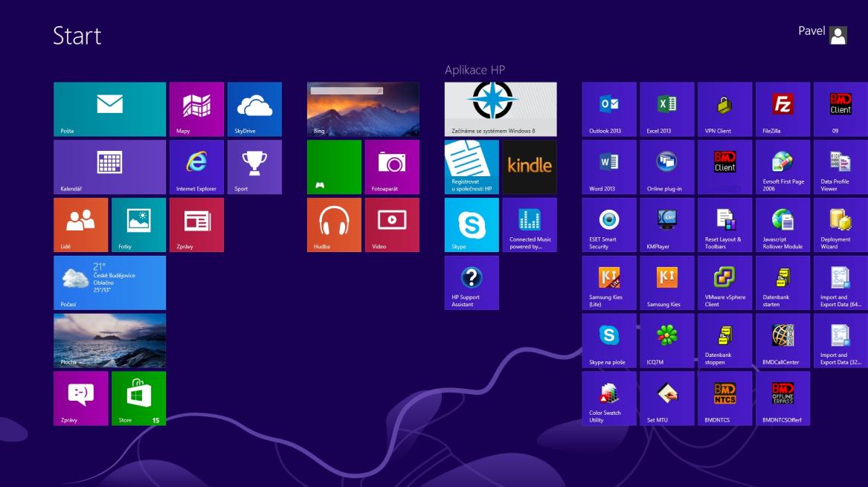Launch Deployment Wizard
This screenshot has width=868, height=487.
click(840, 225)
